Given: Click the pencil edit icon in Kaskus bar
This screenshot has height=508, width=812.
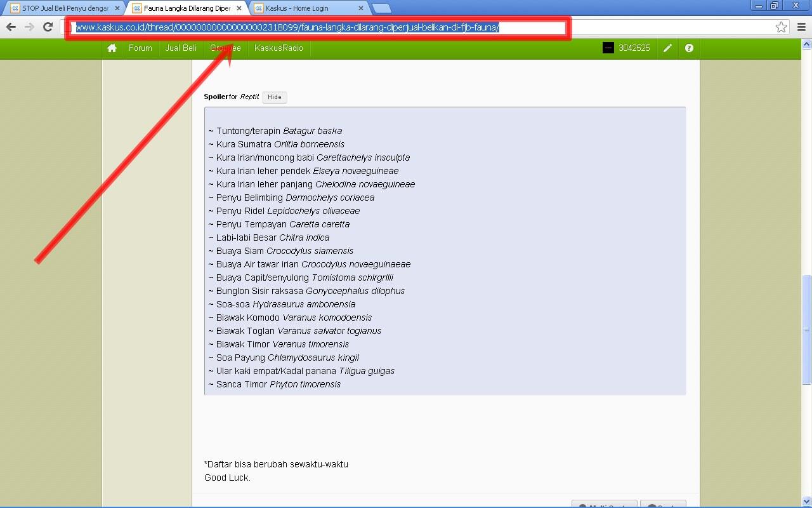Looking at the screenshot, I should click(x=667, y=48).
